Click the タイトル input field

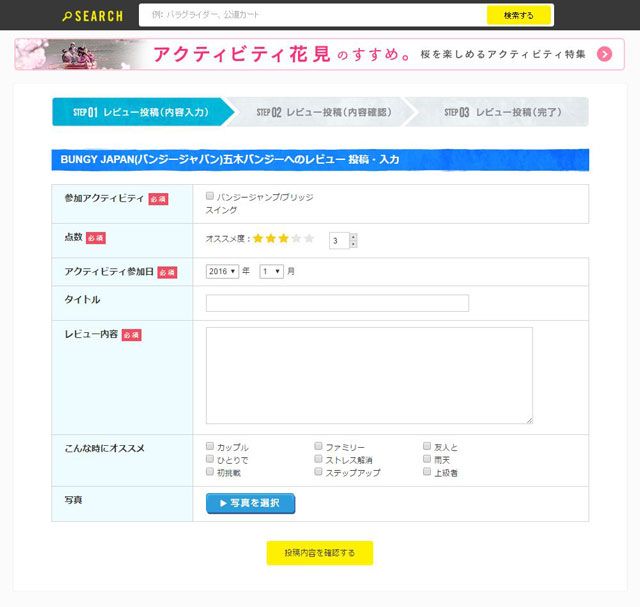pos(337,303)
